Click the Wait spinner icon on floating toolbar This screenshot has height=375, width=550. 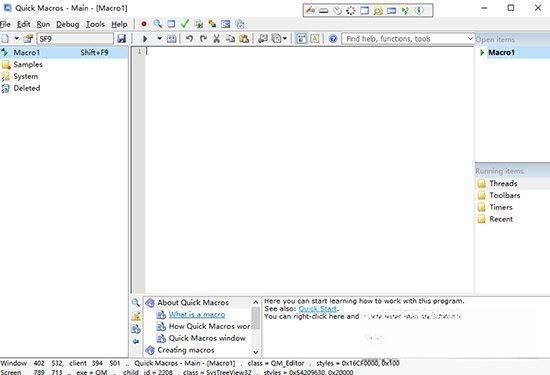click(350, 11)
